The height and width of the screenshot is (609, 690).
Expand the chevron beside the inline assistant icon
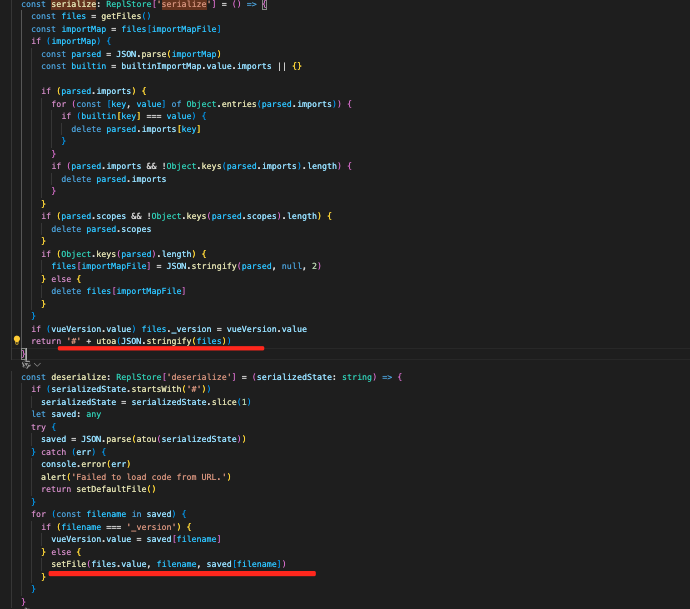click(37, 365)
